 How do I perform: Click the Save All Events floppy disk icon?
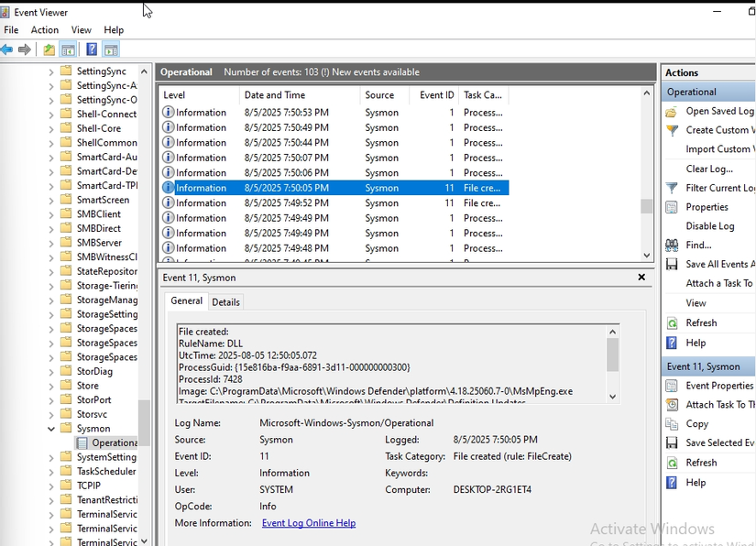click(672, 264)
